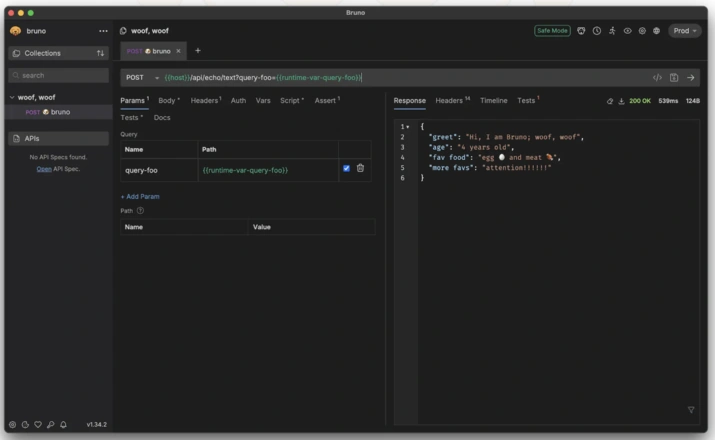The width and height of the screenshot is (715, 440).
Task: Open the Assert tab
Action: (x=327, y=101)
